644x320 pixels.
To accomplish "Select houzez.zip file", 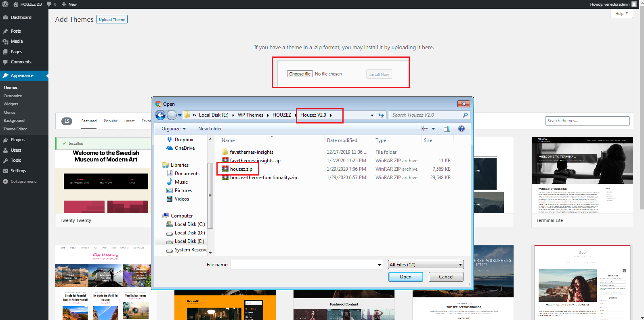I will pos(241,169).
